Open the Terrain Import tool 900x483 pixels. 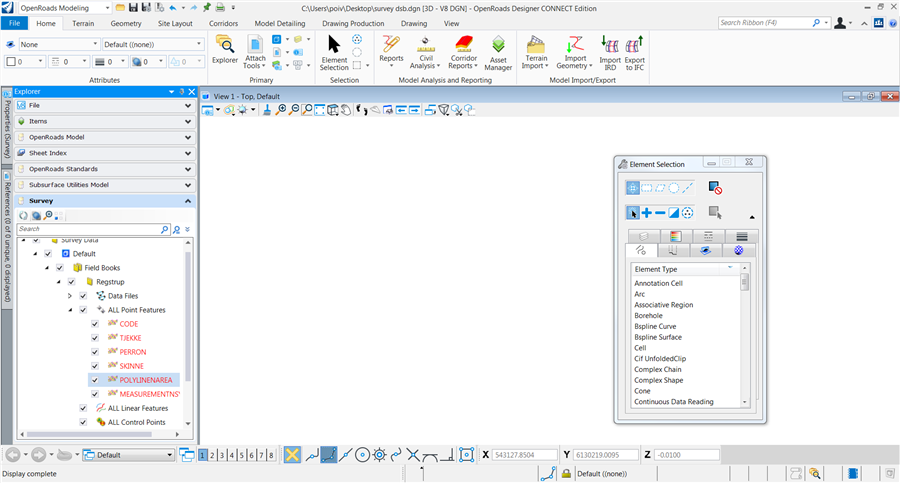point(535,49)
